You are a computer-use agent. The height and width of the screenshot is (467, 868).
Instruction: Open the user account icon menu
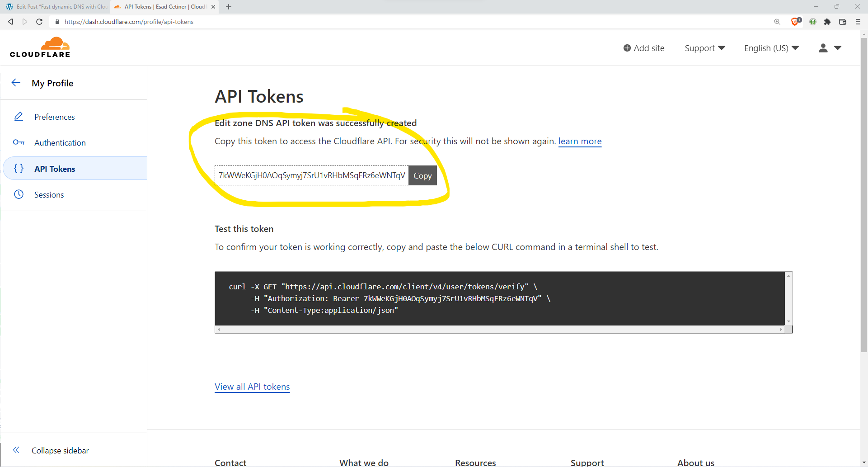click(830, 48)
